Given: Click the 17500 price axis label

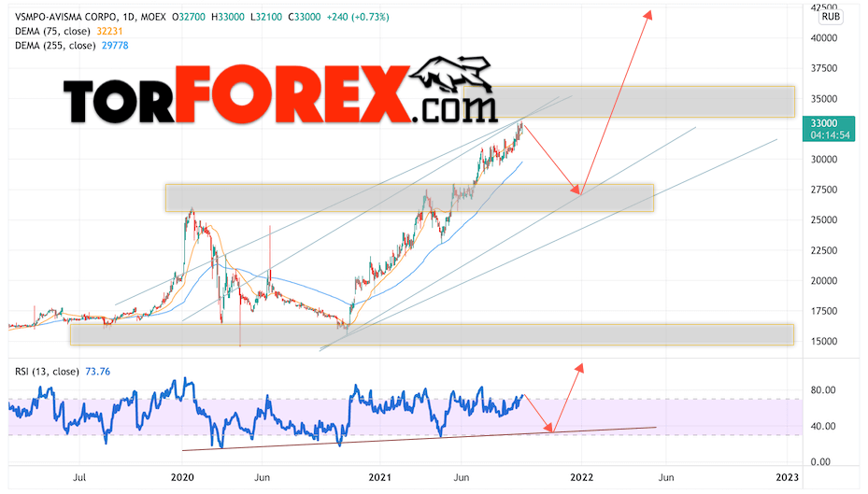Looking at the screenshot, I should click(824, 312).
